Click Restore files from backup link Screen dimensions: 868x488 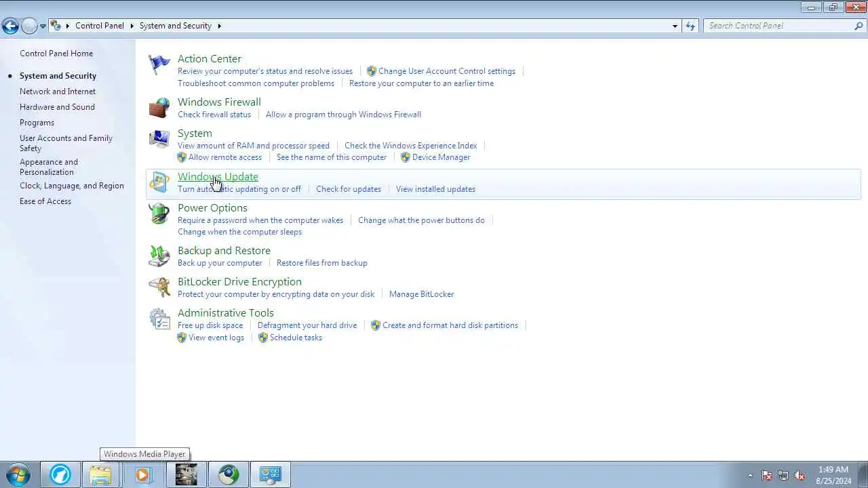coord(321,263)
